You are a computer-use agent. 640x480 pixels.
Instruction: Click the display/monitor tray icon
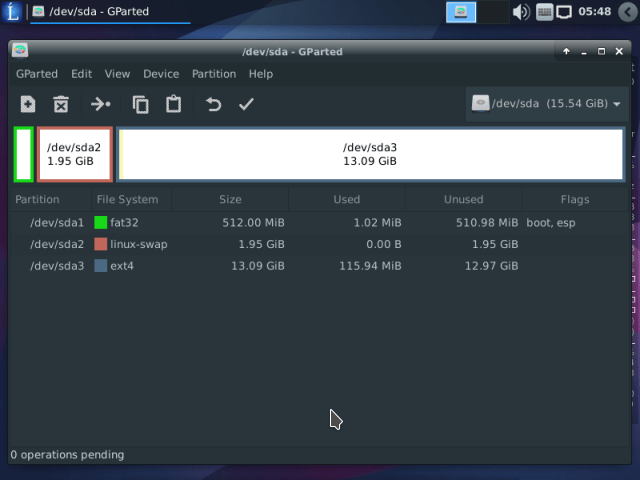click(564, 12)
